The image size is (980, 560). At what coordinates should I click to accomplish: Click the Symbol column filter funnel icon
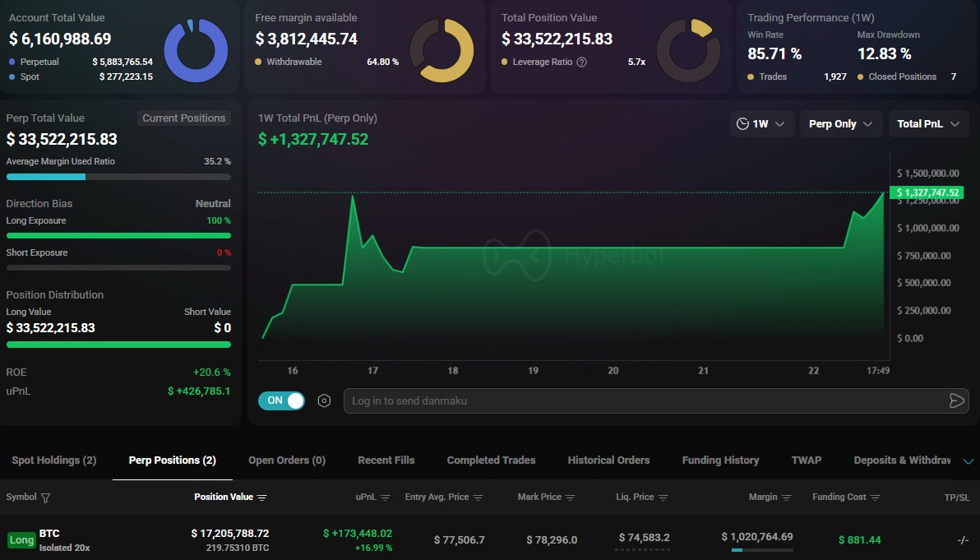45,498
